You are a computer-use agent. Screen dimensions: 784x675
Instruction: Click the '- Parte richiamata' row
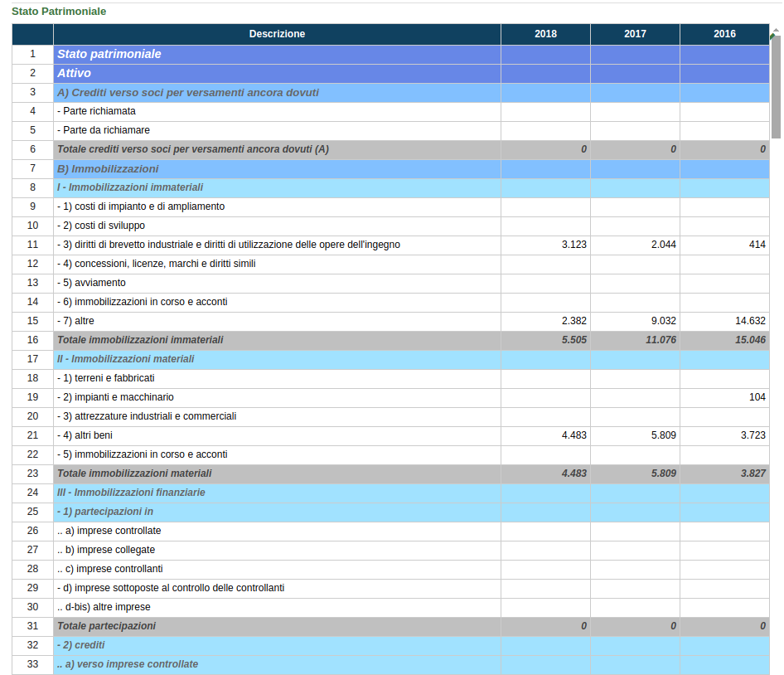pos(390,111)
